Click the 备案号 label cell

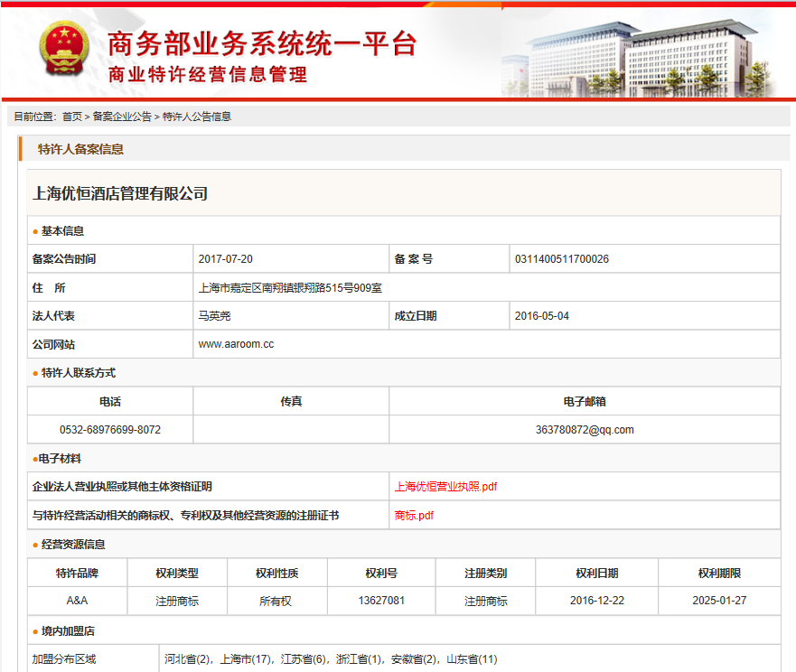tap(449, 259)
